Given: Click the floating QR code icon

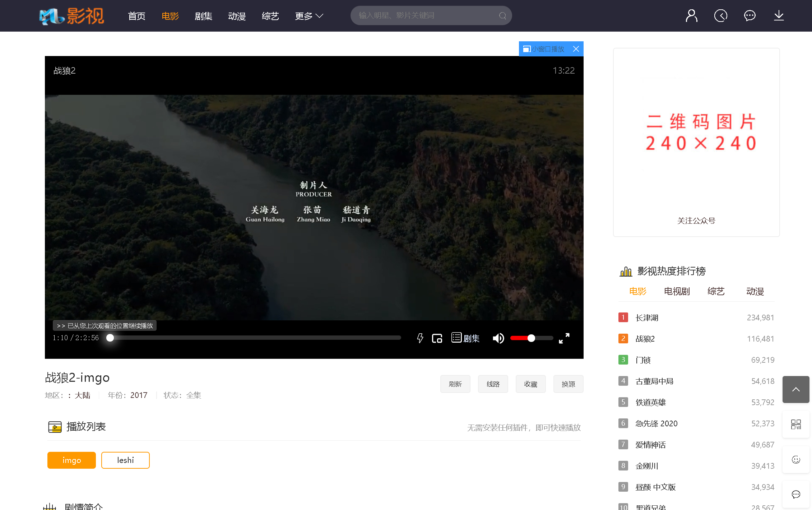Looking at the screenshot, I should (796, 424).
